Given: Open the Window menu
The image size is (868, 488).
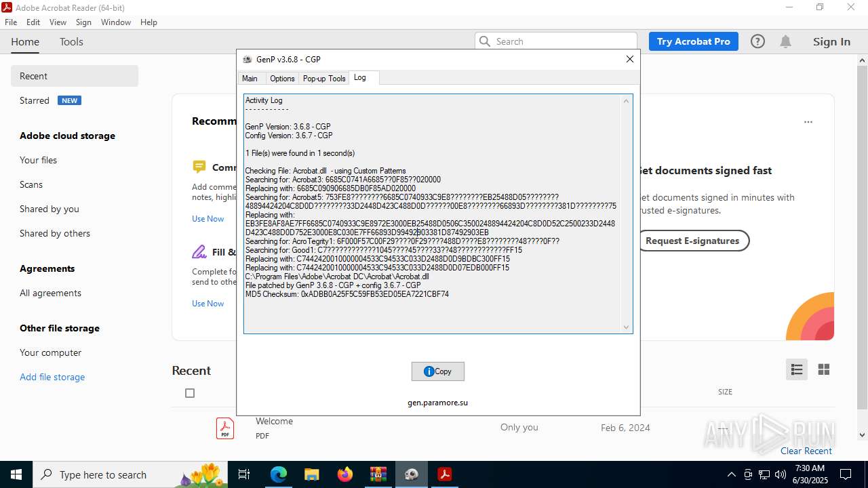Looking at the screenshot, I should click(x=116, y=22).
